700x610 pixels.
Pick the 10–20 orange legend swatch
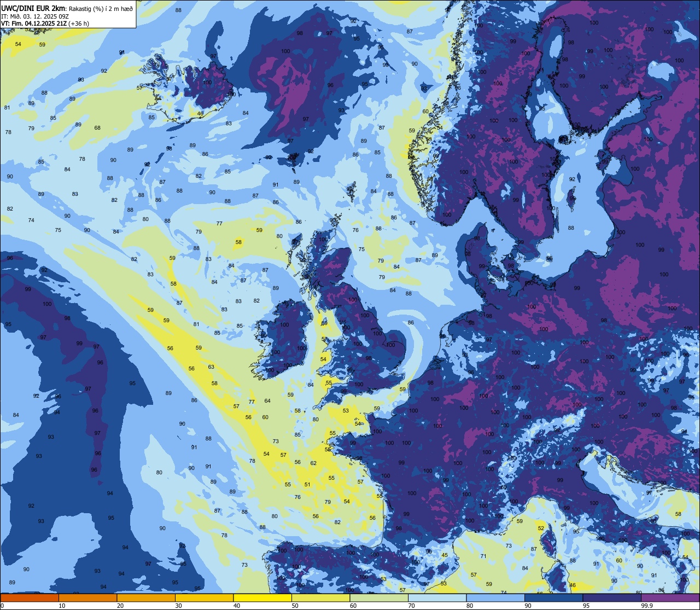(x=87, y=597)
